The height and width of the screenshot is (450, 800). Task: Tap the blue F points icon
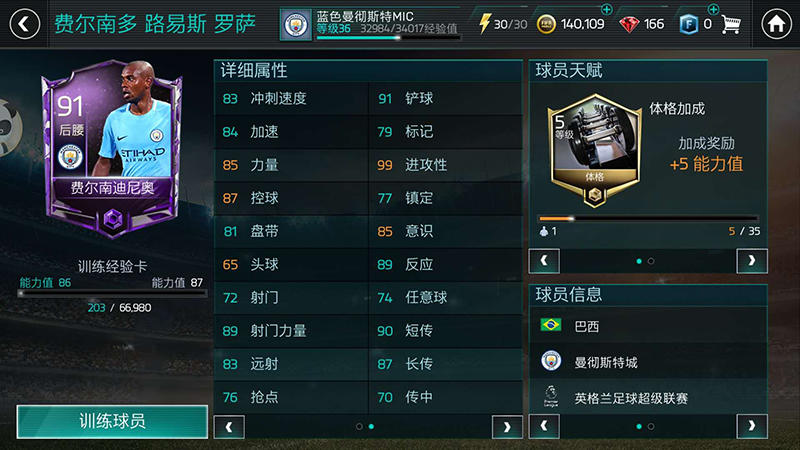688,24
